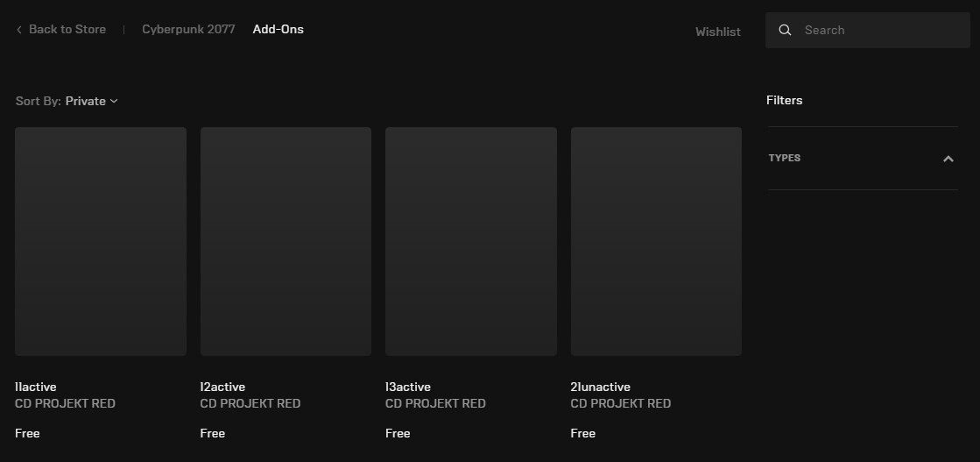Image resolution: width=980 pixels, height=462 pixels.
Task: Click the TYPES filter heading
Action: click(x=785, y=158)
